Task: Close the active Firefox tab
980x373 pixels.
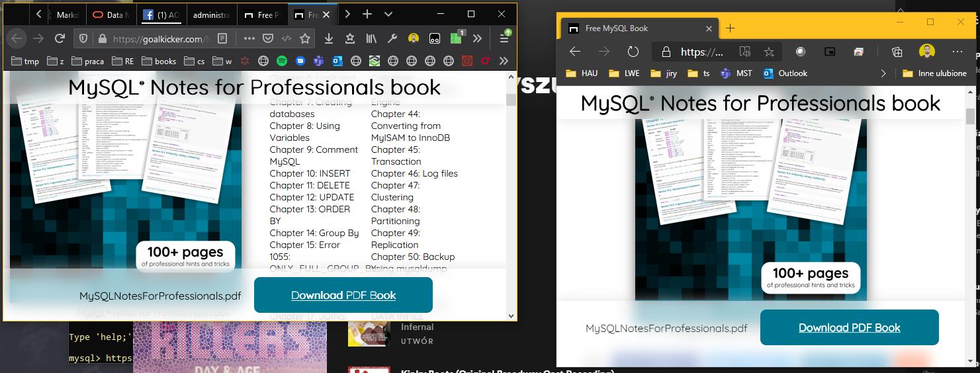Action: (x=326, y=15)
